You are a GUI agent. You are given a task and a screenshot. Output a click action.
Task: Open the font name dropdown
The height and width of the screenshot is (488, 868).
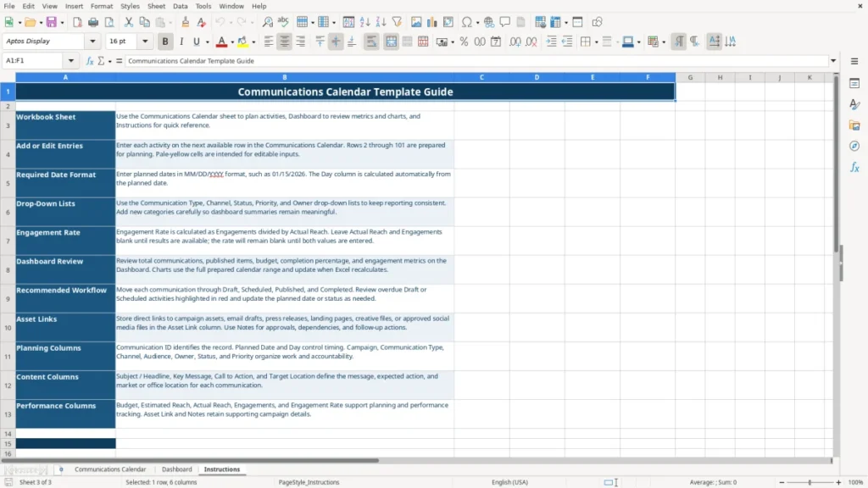pos(92,41)
